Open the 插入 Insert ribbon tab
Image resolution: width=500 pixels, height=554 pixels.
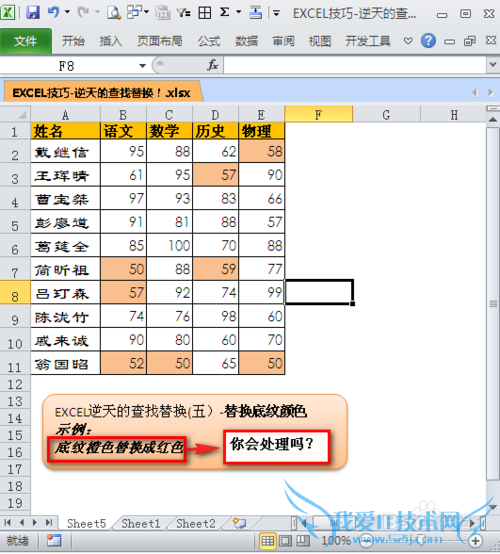111,41
